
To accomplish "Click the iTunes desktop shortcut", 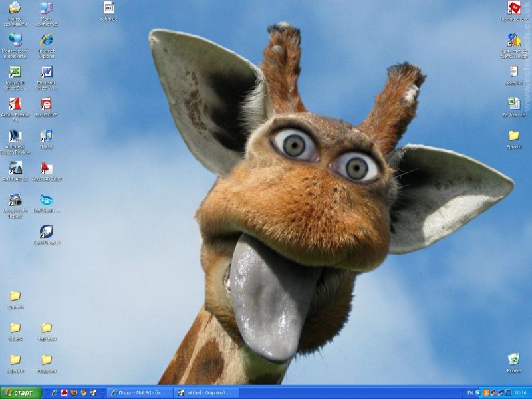I will (x=46, y=136).
